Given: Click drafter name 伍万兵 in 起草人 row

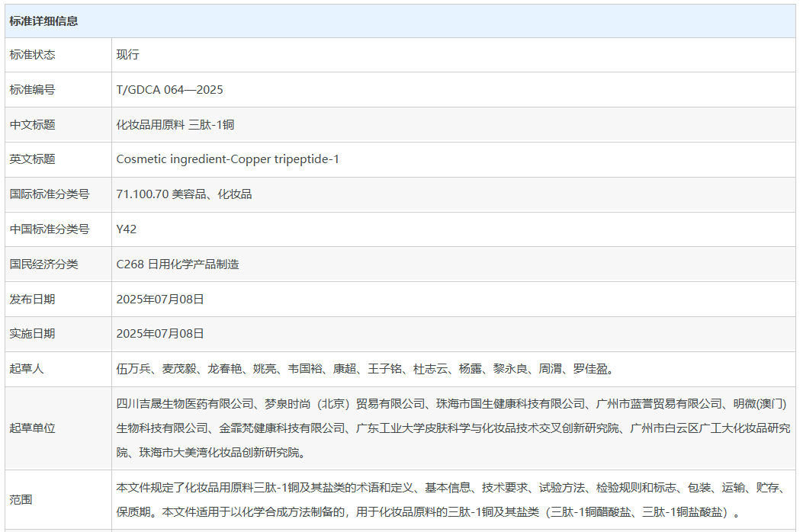Looking at the screenshot, I should (133, 369).
